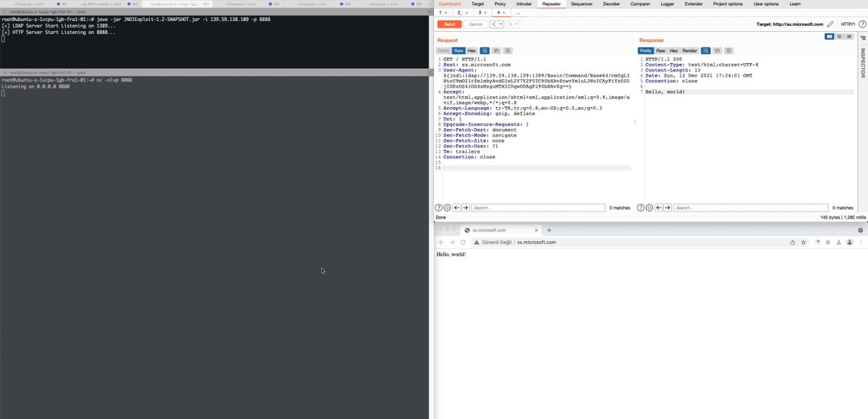Switch the Response panel to Hex view
Viewport: 868px width, 419px height.
[673, 50]
